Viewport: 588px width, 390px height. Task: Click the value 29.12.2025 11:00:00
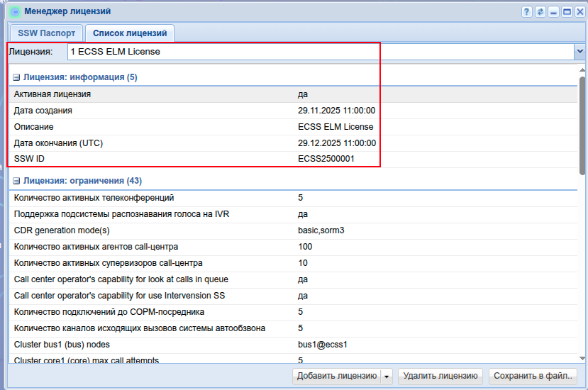(x=337, y=143)
